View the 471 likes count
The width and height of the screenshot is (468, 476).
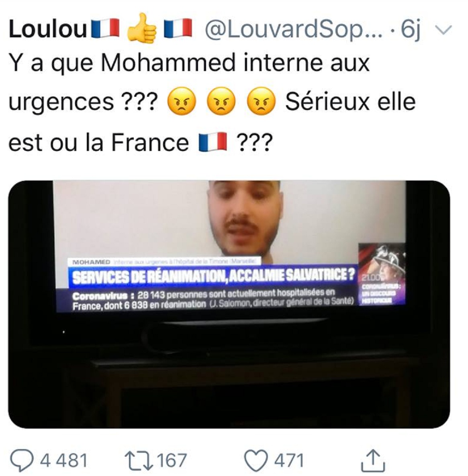pos(289,460)
